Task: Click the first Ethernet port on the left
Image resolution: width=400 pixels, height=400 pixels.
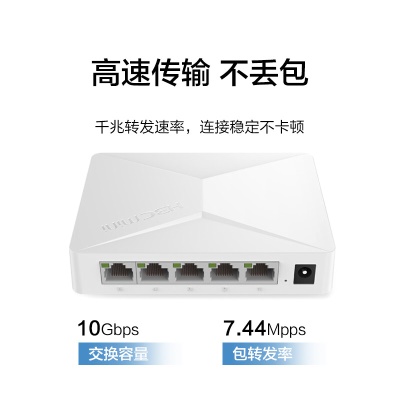Action: click(118, 273)
